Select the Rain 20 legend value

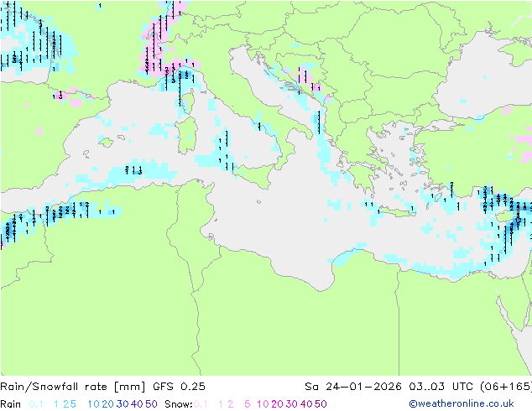108,404
